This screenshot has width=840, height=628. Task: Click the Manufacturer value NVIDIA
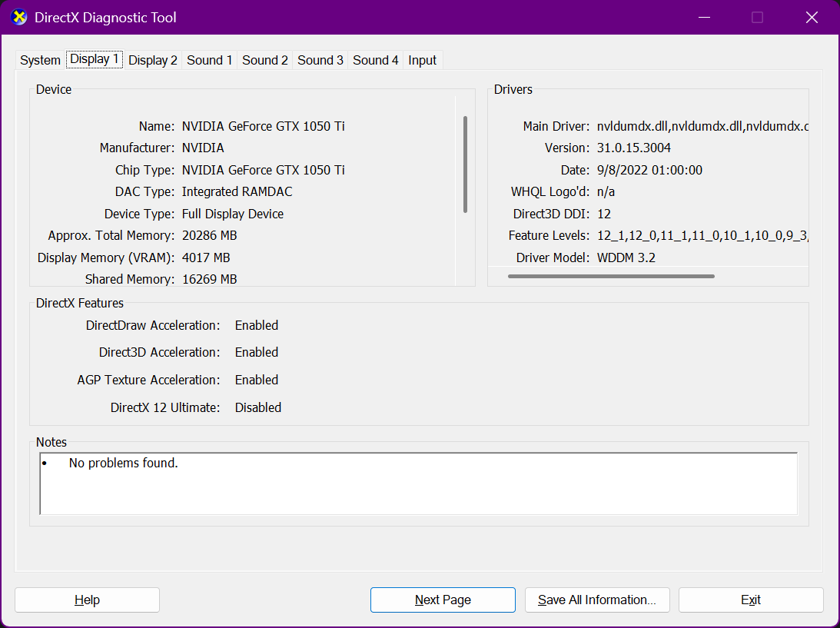[203, 148]
